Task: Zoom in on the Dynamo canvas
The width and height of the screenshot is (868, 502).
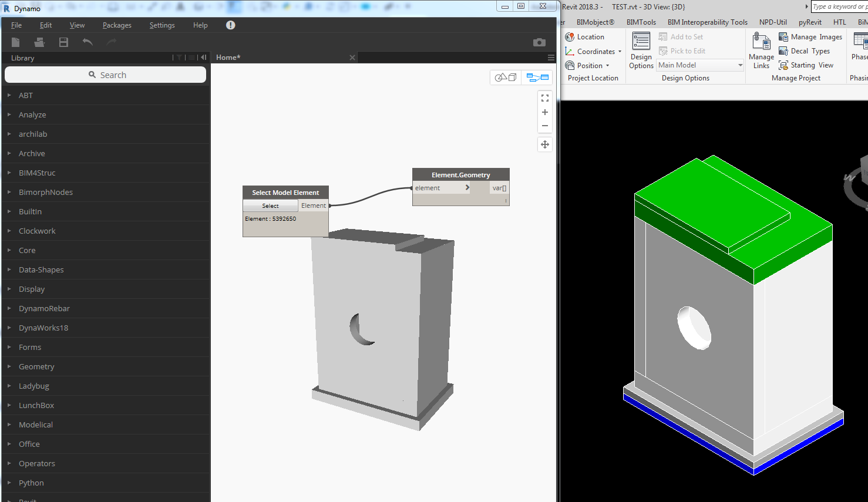Action: coord(545,112)
